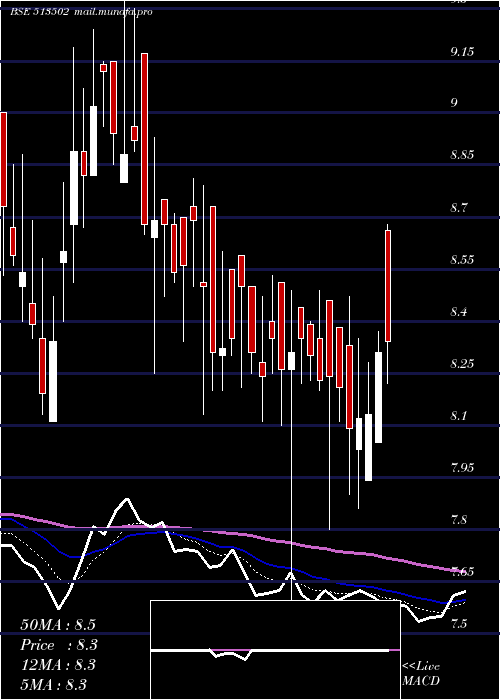
Task: Select the 8.25 price axis label
Action: point(462,363)
